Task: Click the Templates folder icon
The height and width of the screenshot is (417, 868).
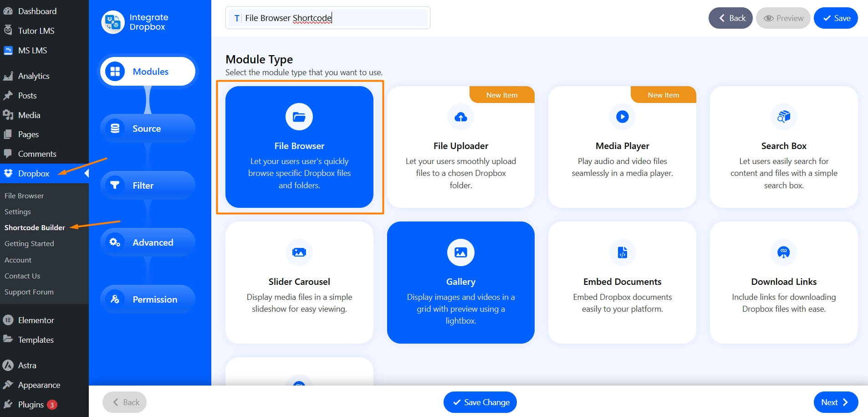Action: pyautogui.click(x=8, y=340)
